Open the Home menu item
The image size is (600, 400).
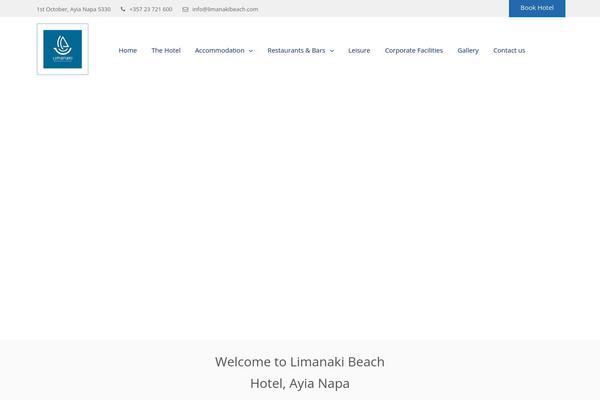[128, 50]
